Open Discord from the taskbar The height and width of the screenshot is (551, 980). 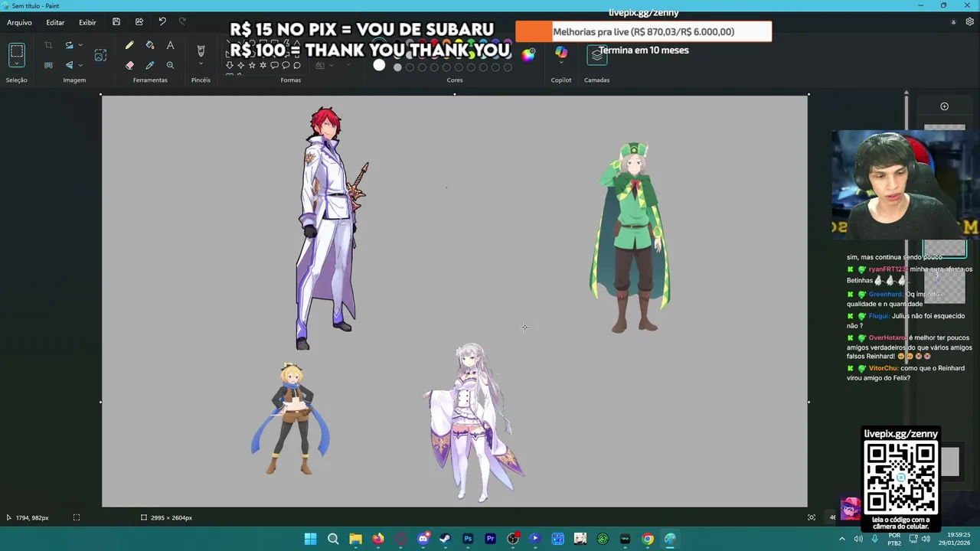pyautogui.click(x=423, y=539)
